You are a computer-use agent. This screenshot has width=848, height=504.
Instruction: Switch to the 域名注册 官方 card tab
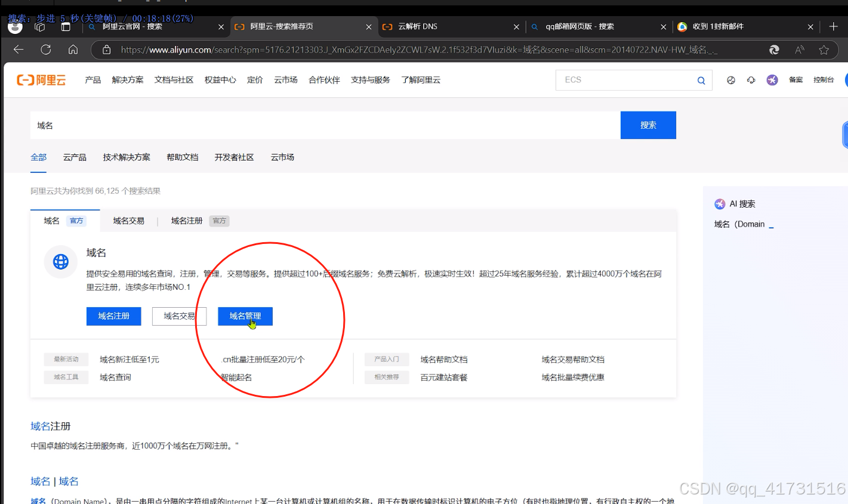[x=200, y=221]
